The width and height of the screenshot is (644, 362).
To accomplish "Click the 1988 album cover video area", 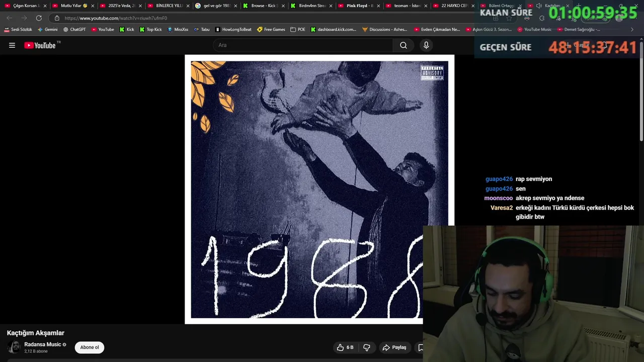I will [x=319, y=189].
